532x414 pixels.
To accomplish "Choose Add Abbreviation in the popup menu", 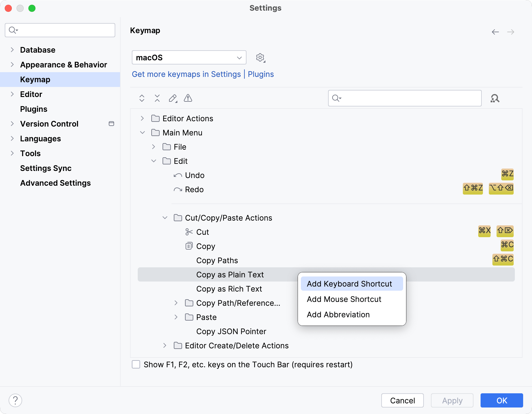I will (x=338, y=314).
